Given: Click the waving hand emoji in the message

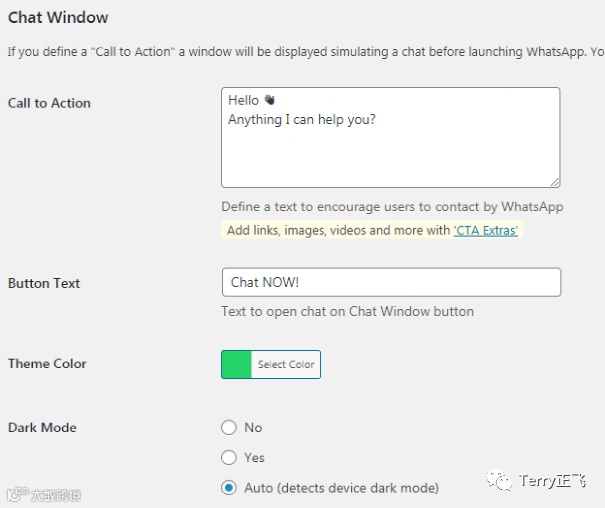Looking at the screenshot, I should coord(268,100).
